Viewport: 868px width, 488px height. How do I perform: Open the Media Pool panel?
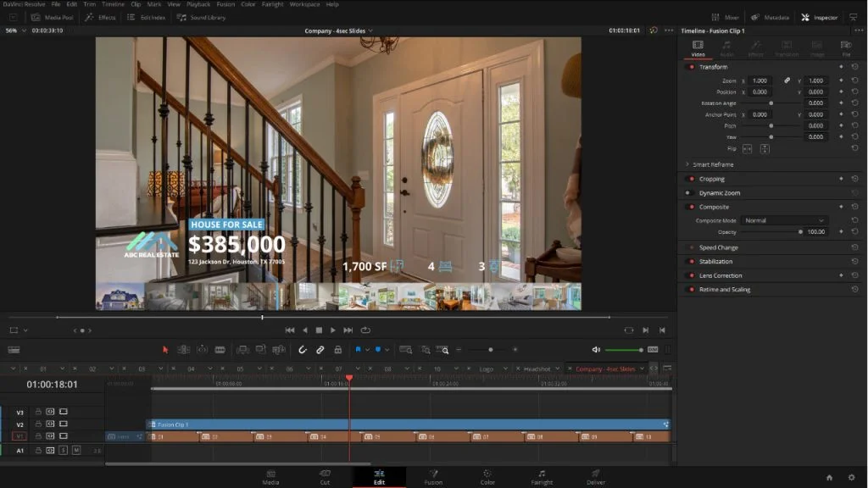[x=53, y=18]
